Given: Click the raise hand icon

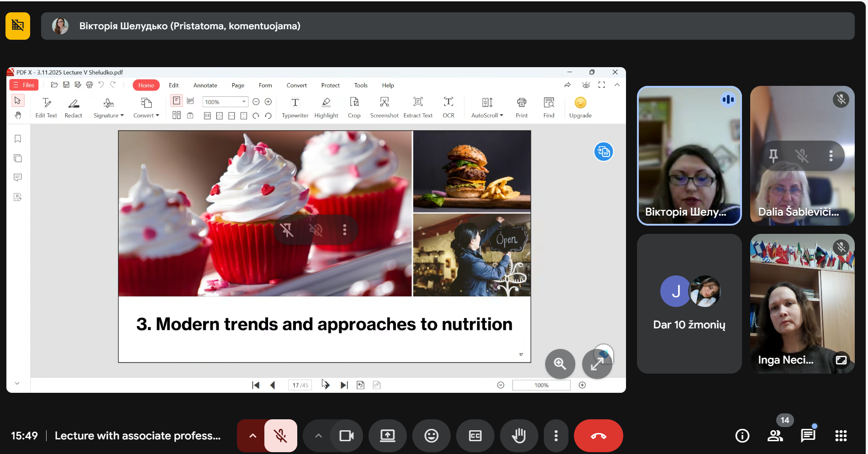Looking at the screenshot, I should pyautogui.click(x=519, y=436).
